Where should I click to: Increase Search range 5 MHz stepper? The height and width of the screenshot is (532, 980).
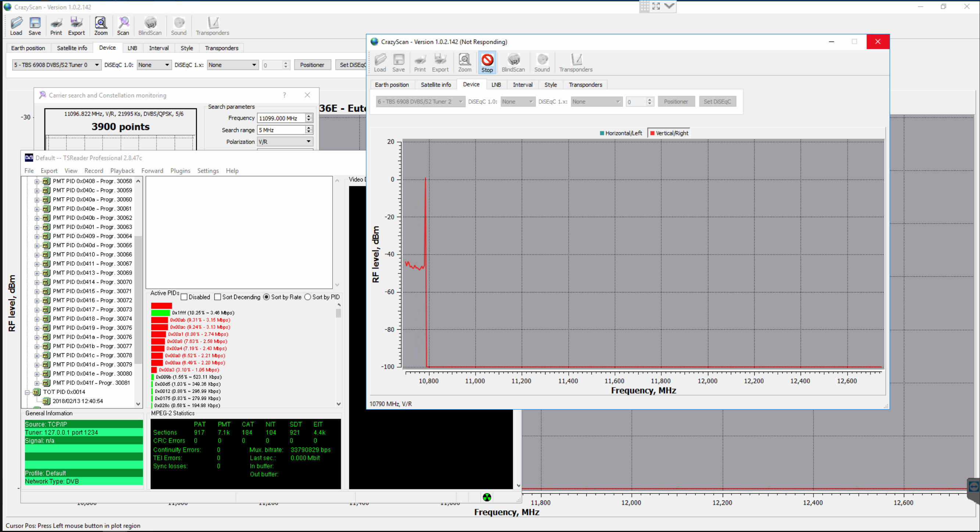click(309, 128)
